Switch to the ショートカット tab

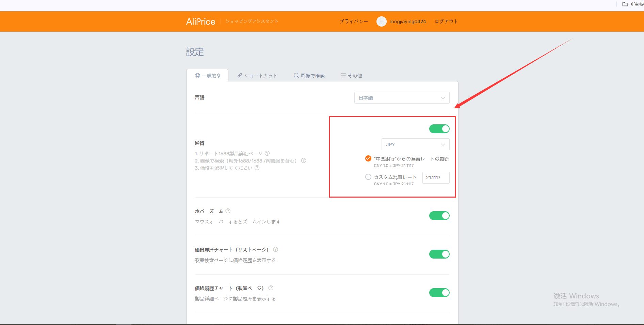coord(257,75)
